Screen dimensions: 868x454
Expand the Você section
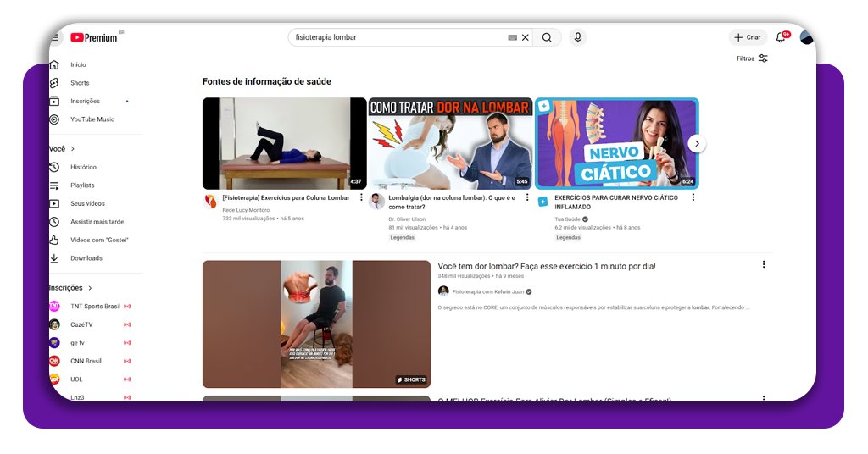pos(61,149)
